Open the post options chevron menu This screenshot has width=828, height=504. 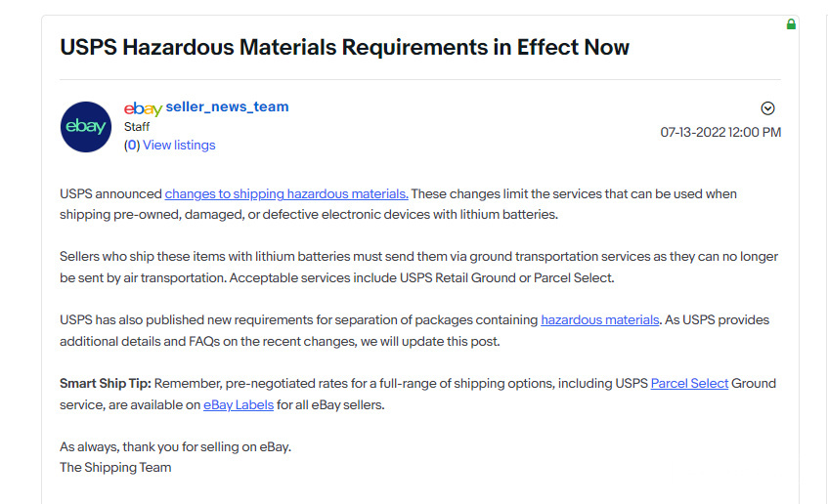click(767, 108)
